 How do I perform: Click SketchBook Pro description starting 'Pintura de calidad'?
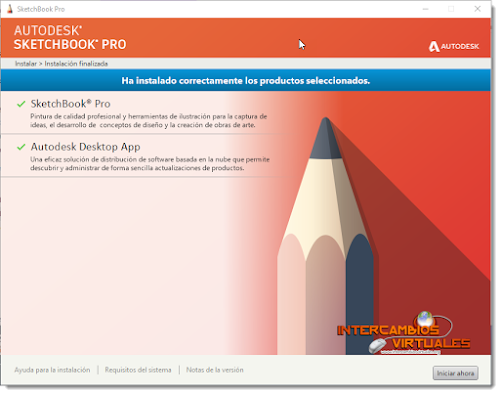point(148,121)
